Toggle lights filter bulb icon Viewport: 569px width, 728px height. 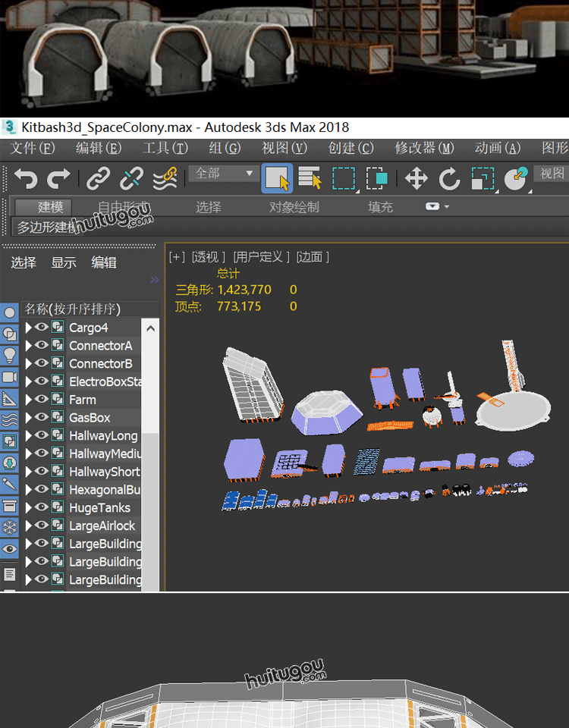click(9, 355)
